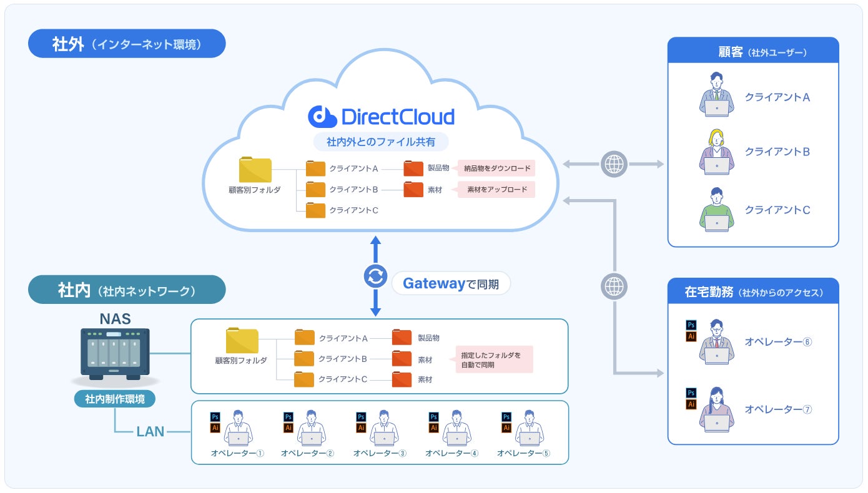Click the person avatar beside オペレーター⑥
Screen dimensions: 868x493
[716, 342]
